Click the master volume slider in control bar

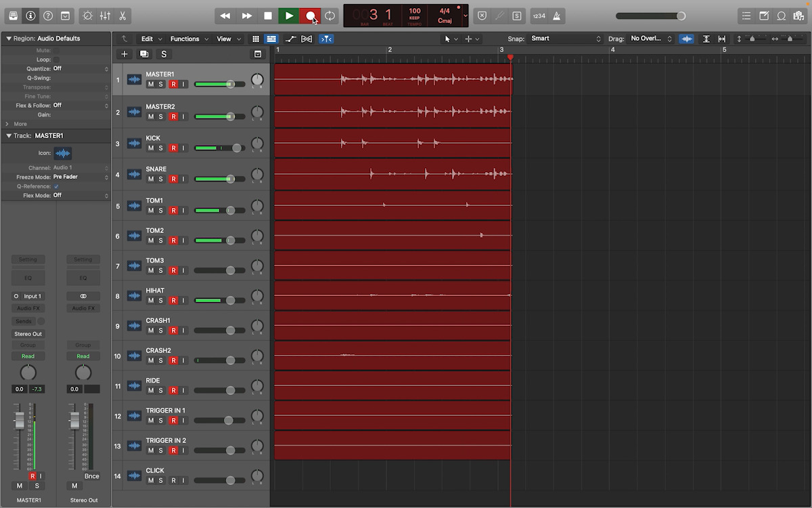point(650,16)
